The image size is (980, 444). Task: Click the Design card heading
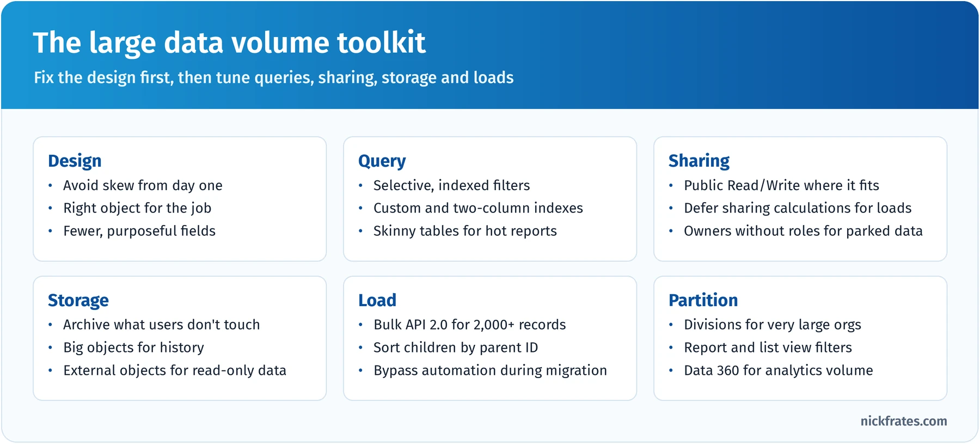(75, 161)
